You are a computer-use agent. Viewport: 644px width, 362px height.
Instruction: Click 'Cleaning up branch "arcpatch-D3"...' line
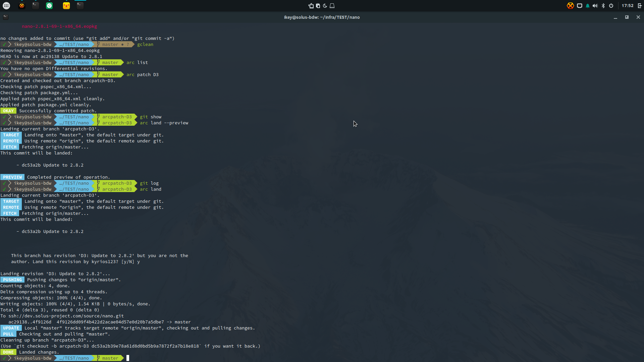point(47,340)
